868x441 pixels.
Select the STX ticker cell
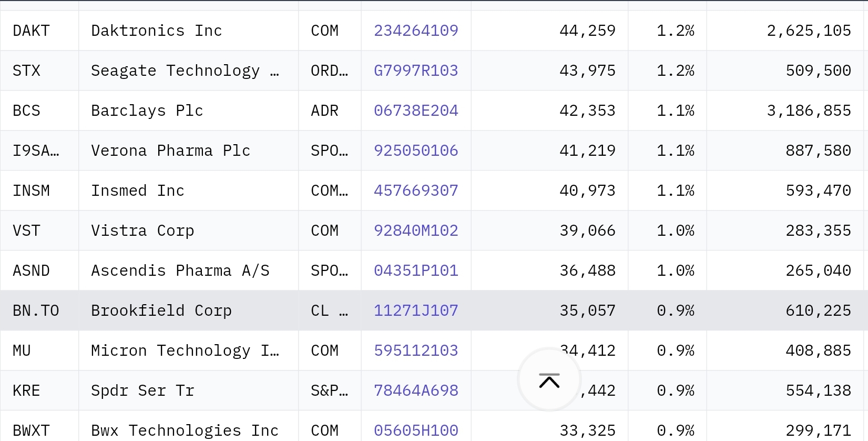(x=39, y=71)
